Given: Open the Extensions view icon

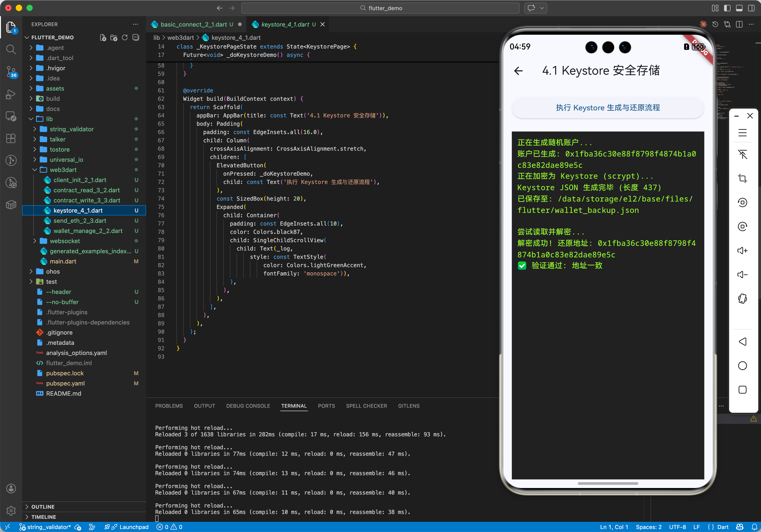Looking at the screenshot, I should [x=11, y=138].
